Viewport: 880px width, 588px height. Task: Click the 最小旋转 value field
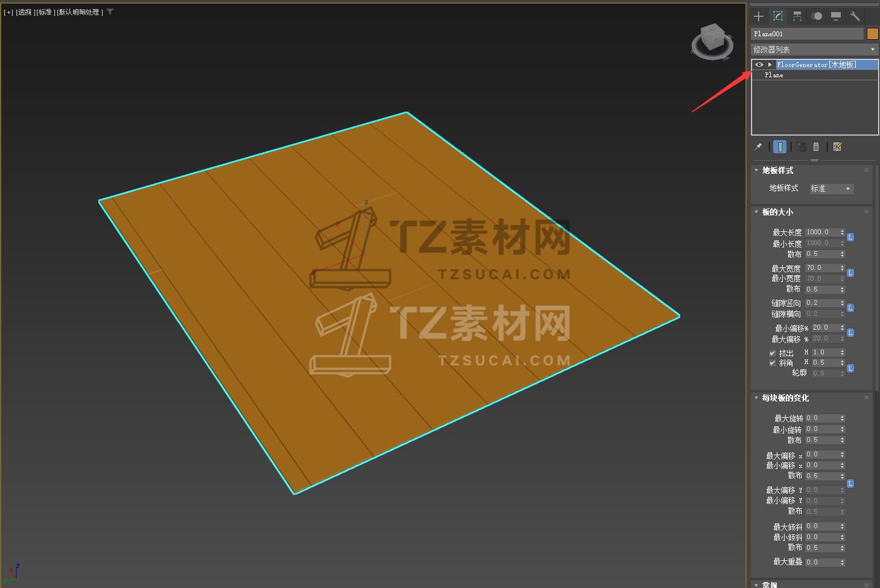pyautogui.click(x=822, y=429)
